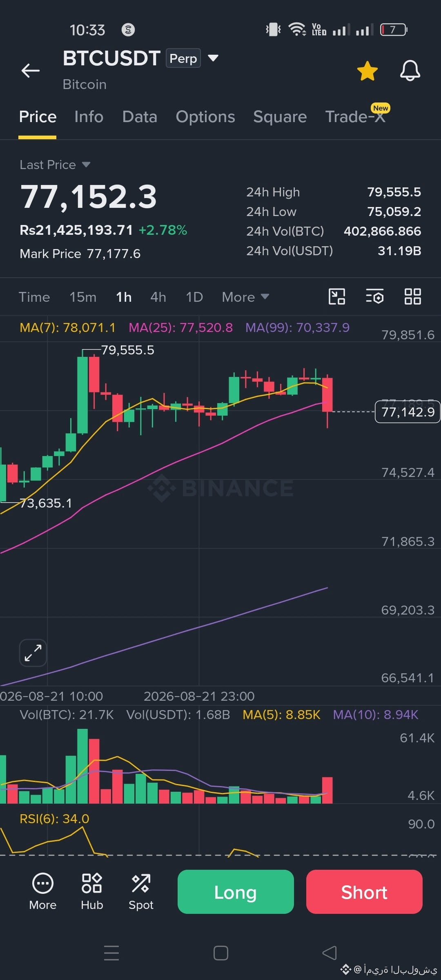Screen dimensions: 441x980
Task: Switch to the Info tab
Action: tap(89, 117)
